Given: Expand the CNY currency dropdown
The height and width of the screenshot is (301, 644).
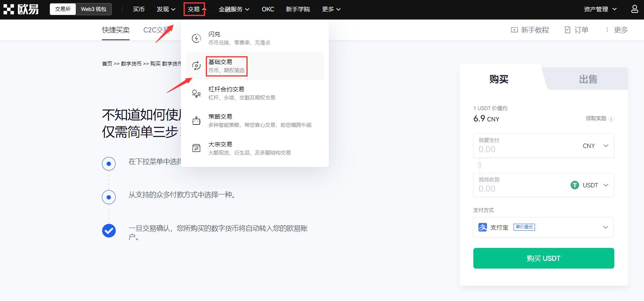Looking at the screenshot, I should click(x=595, y=146).
